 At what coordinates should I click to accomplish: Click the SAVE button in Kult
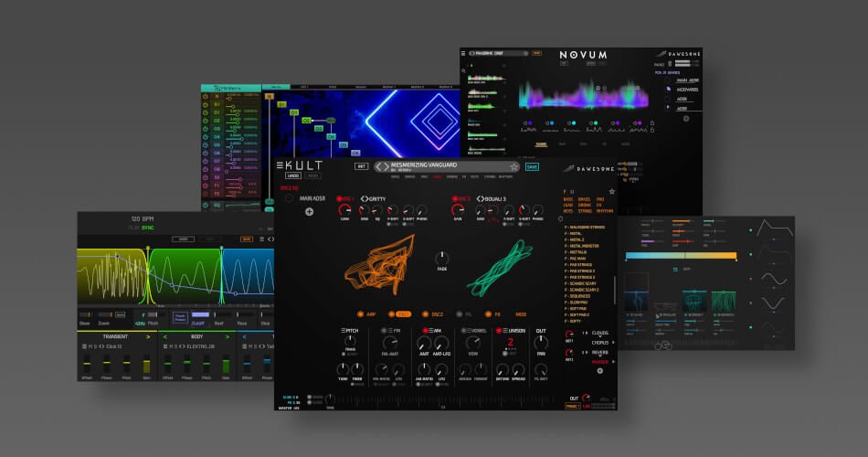pos(532,167)
